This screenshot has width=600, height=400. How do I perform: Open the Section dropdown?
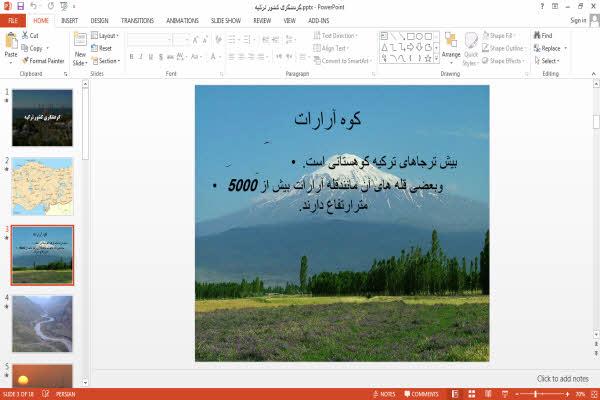tap(106, 61)
